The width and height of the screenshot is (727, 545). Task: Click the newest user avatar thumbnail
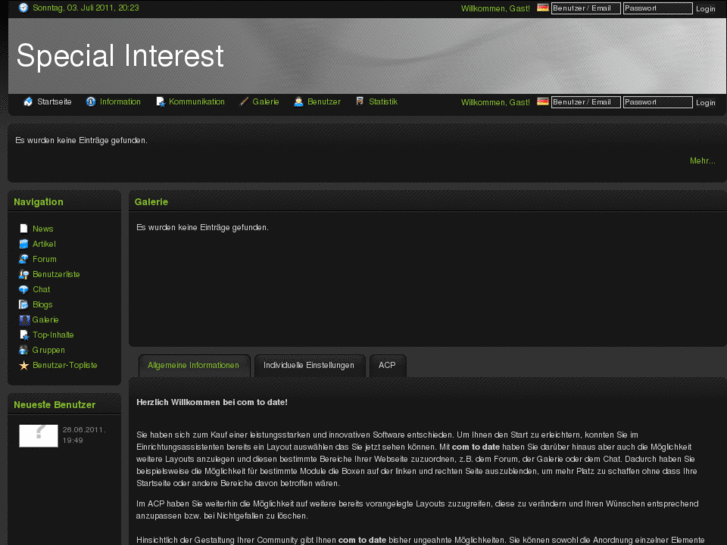(38, 436)
